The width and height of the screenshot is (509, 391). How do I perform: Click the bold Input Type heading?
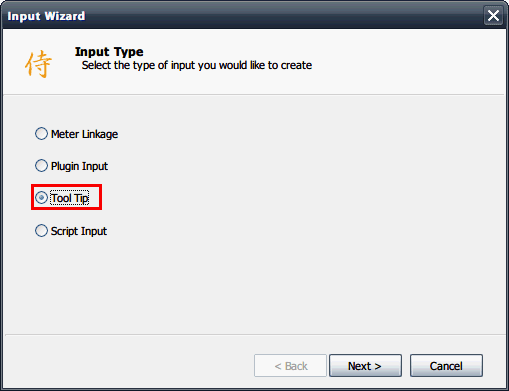109,52
